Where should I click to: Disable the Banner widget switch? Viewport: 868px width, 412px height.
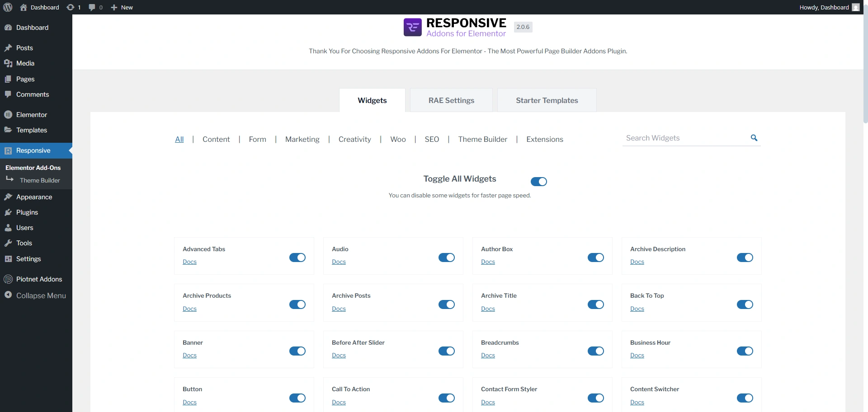(297, 351)
